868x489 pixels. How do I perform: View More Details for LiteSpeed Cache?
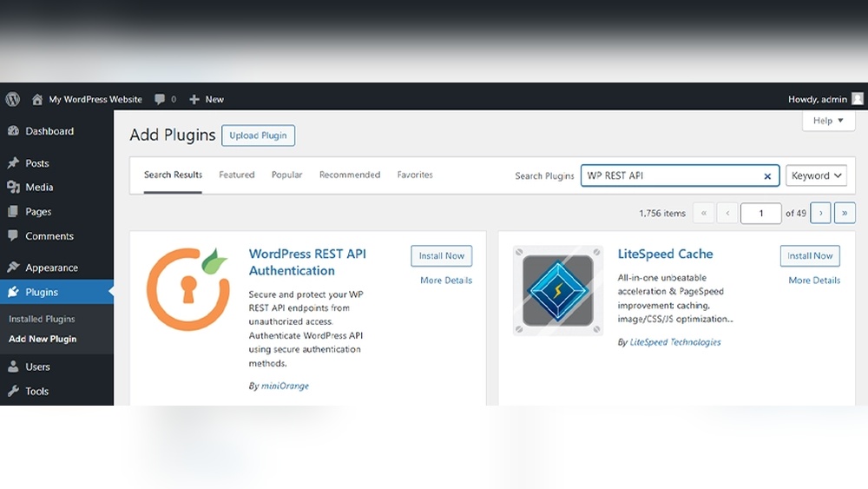point(814,281)
